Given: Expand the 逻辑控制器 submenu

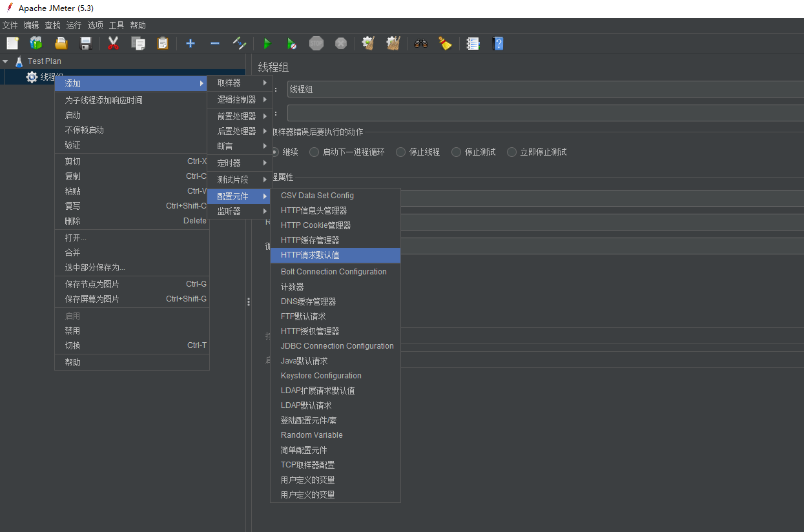Looking at the screenshot, I should click(x=240, y=99).
